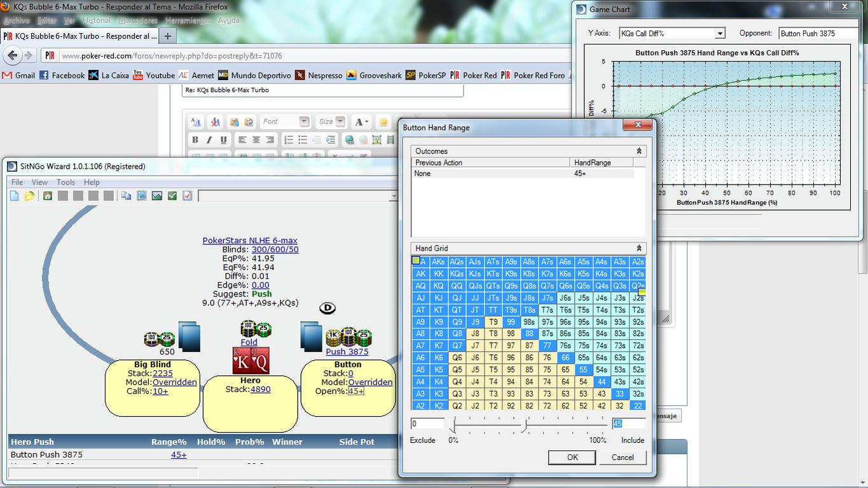
Task: Center align text in forum editor
Action: pos(256,139)
